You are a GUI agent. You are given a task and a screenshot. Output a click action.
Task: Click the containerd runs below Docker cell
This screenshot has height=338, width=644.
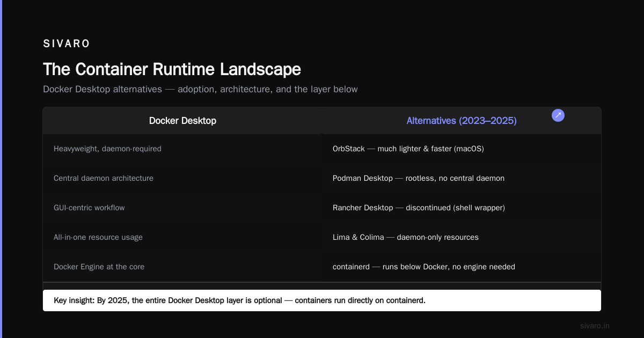pyautogui.click(x=462, y=267)
